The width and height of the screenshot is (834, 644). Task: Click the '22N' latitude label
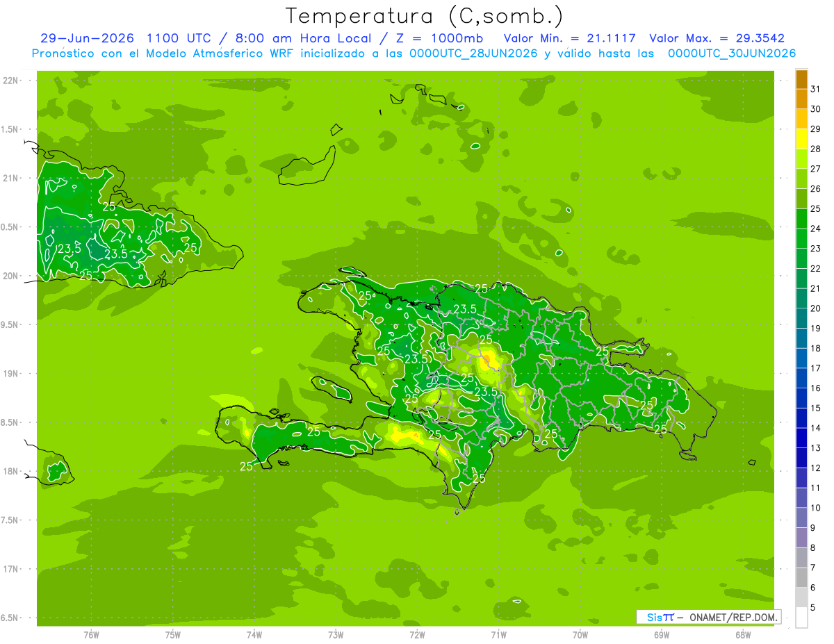[11, 81]
